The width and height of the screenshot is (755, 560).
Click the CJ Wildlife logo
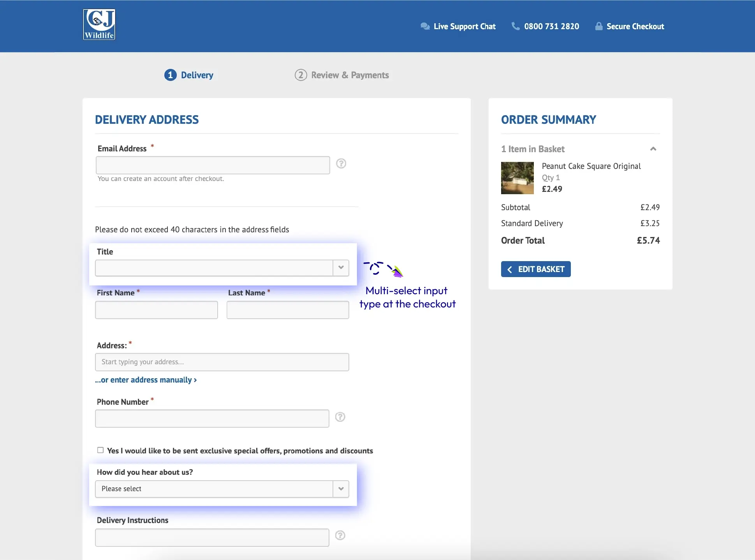99,24
